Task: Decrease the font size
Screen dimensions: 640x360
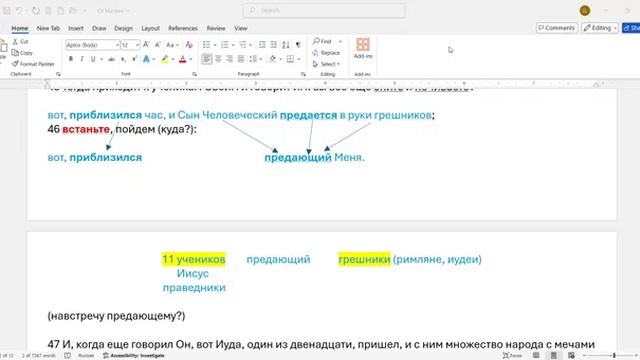Action: (x=158, y=44)
